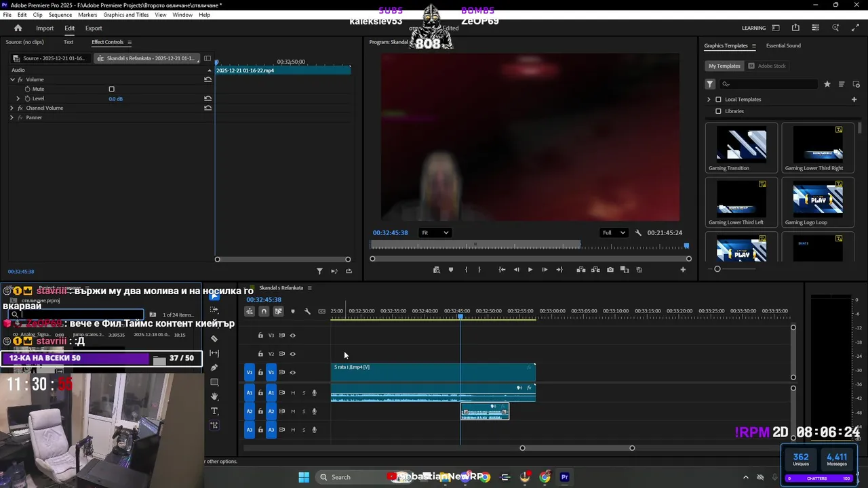This screenshot has height=488, width=868.
Task: Select the Hand tool
Action: click(x=214, y=396)
